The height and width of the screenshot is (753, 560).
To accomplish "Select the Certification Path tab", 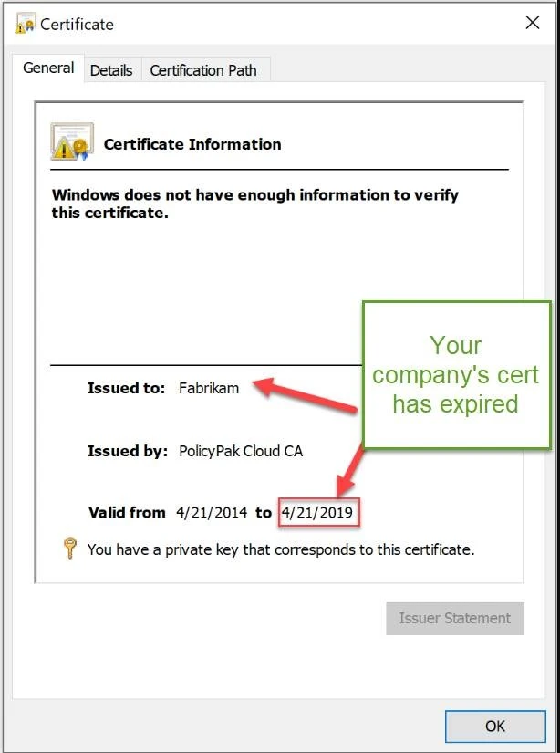I will (x=203, y=70).
